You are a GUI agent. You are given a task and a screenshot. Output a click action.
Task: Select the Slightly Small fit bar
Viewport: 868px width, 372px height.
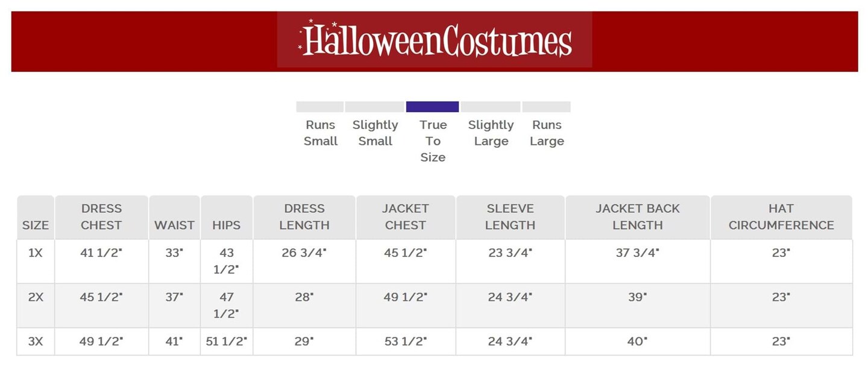[374, 107]
